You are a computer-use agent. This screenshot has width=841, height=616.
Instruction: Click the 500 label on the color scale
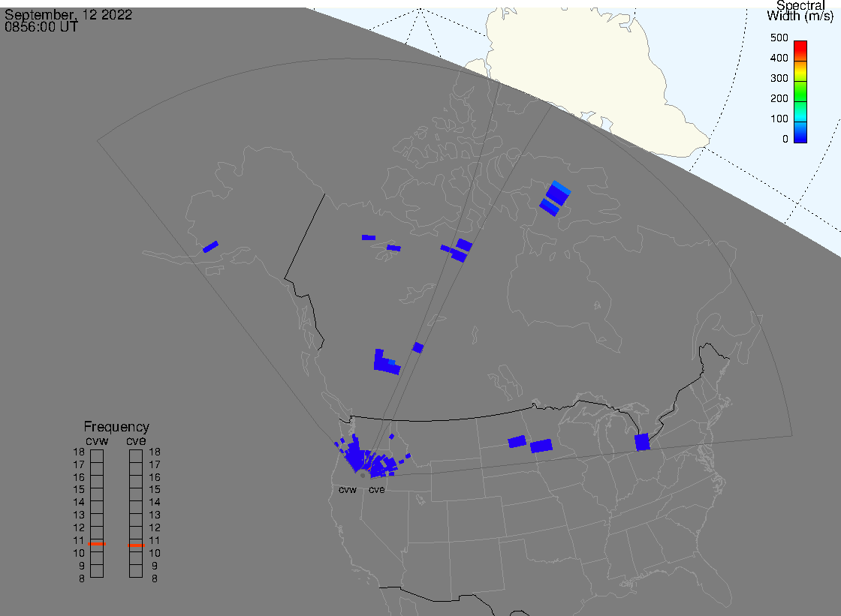tap(779, 38)
